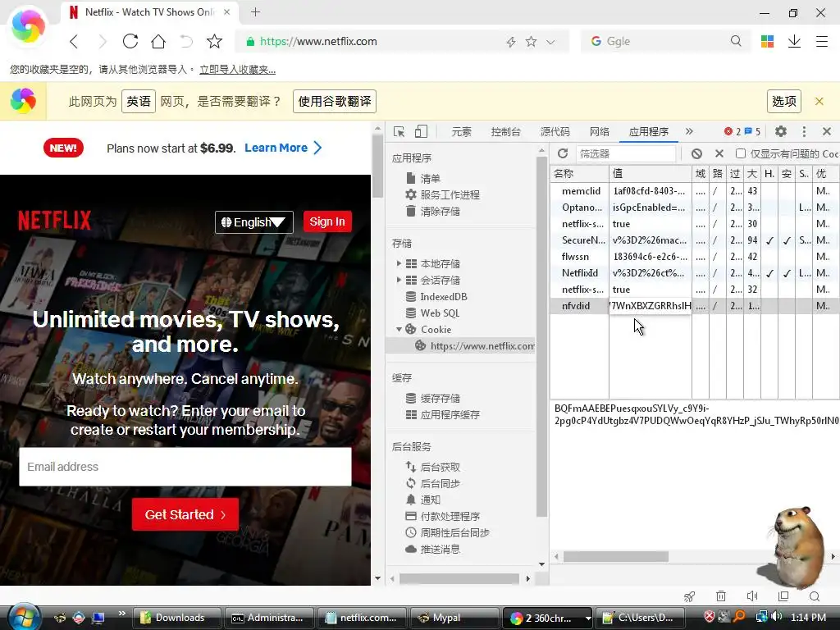Toggle speed mode lightning icon in address bar

coord(511,42)
